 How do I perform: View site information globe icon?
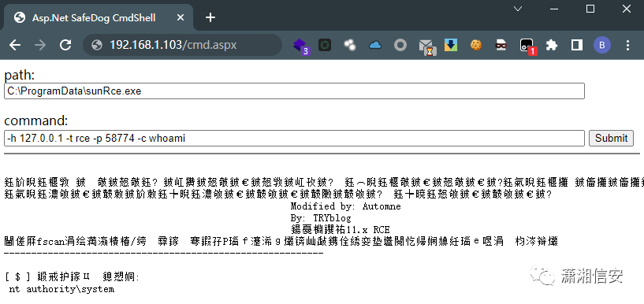coord(97,45)
